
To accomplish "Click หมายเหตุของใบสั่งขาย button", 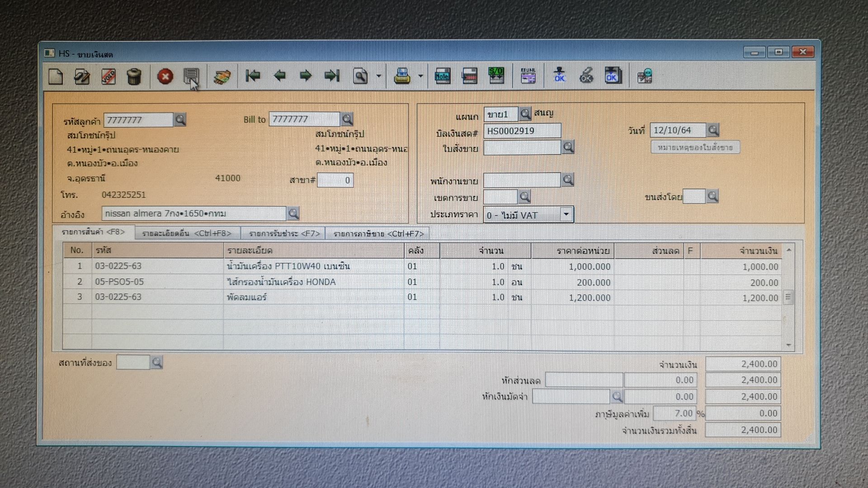I will pyautogui.click(x=695, y=147).
